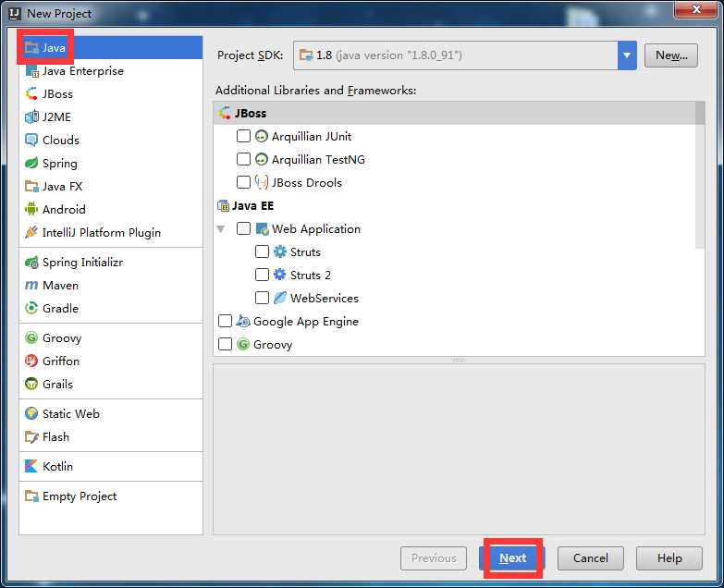Click the Empty Project label

pos(80,496)
